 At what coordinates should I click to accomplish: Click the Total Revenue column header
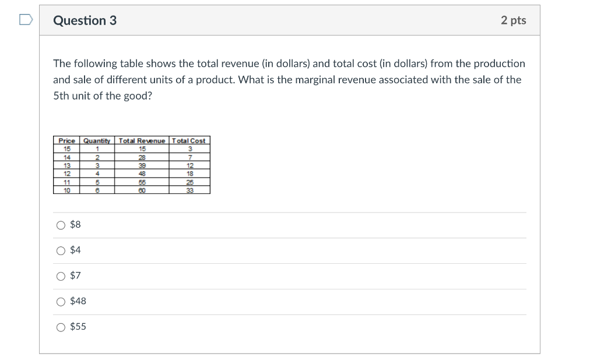(x=142, y=141)
